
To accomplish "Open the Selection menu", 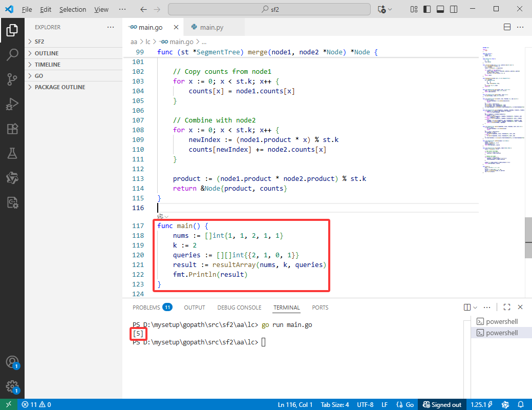I will pos(73,10).
